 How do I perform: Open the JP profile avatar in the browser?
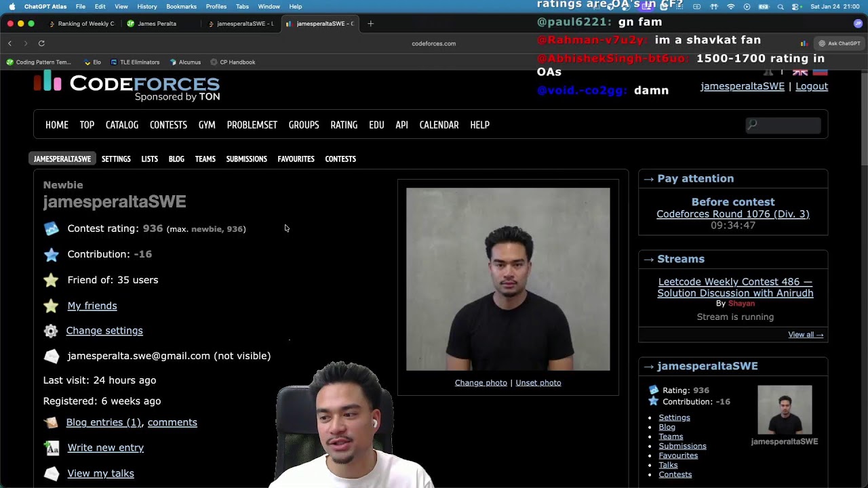tap(858, 24)
